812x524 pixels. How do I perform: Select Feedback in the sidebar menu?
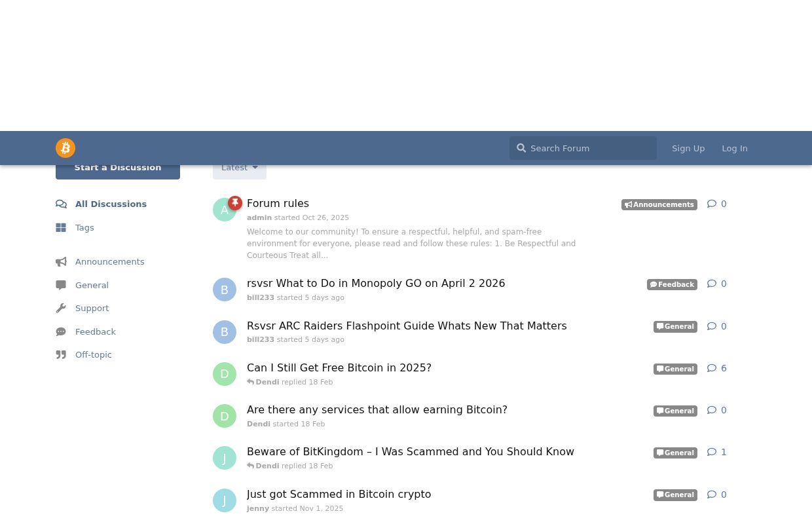point(95,331)
